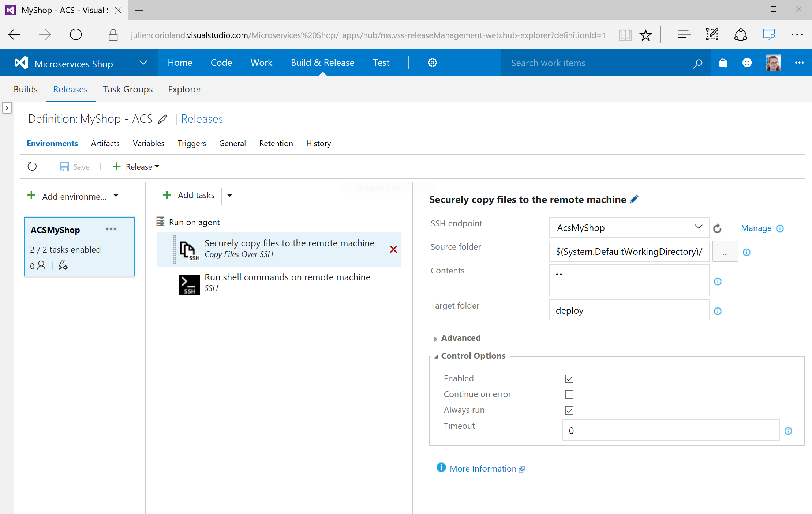Click Add tasks button
Viewport: 812px width, 514px height.
189,196
